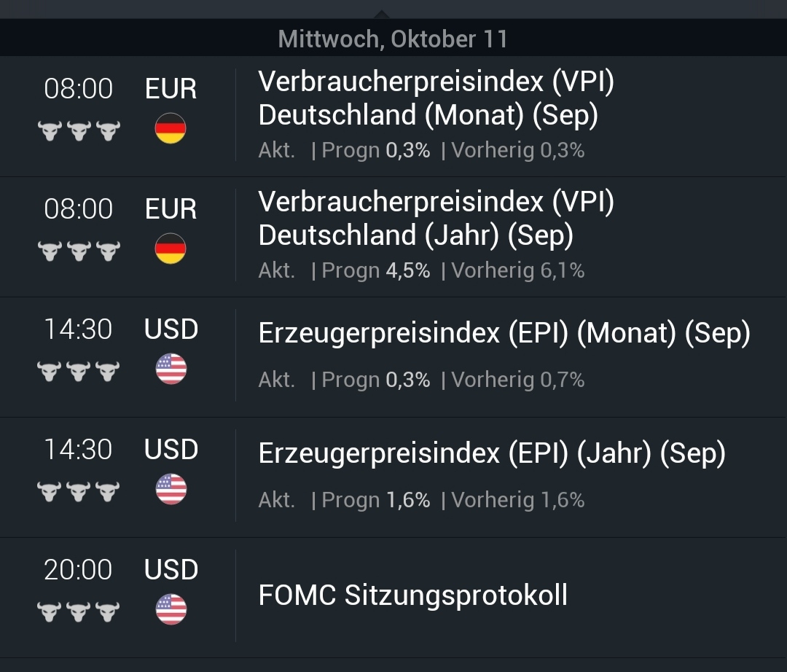This screenshot has width=787, height=672.
Task: Select the 08:00 time of VPI Jahr event
Action: pyautogui.click(x=79, y=209)
